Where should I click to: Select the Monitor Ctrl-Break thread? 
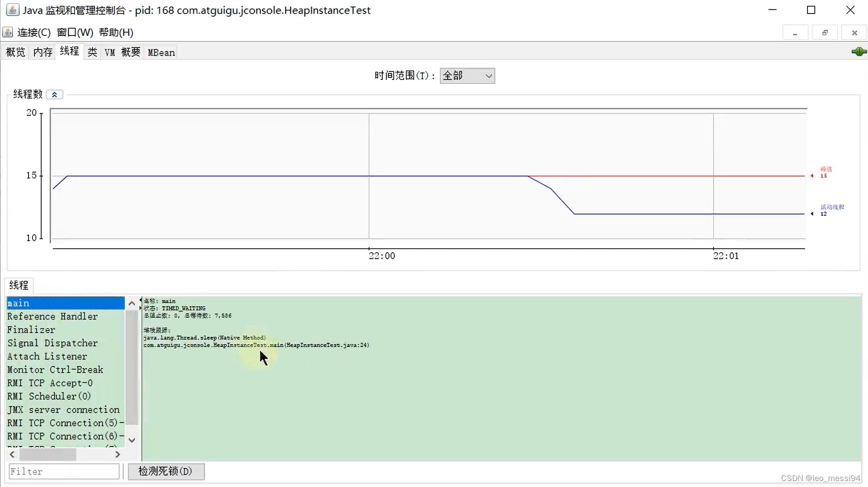(x=65, y=370)
